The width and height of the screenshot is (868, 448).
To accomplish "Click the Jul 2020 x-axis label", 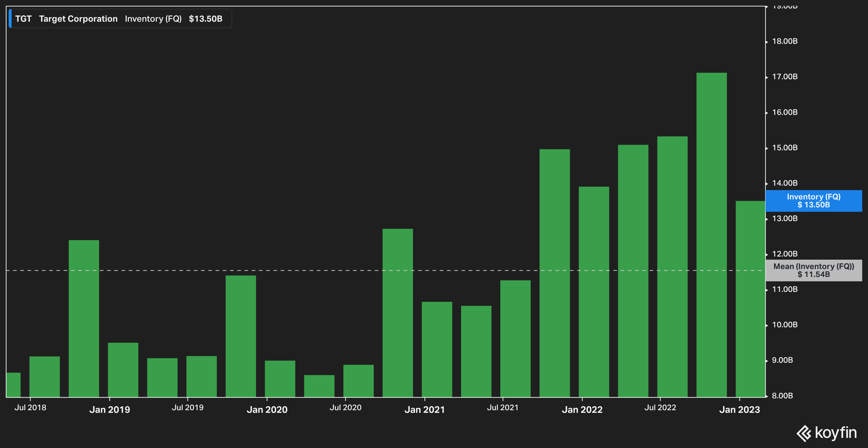I will pos(345,408).
